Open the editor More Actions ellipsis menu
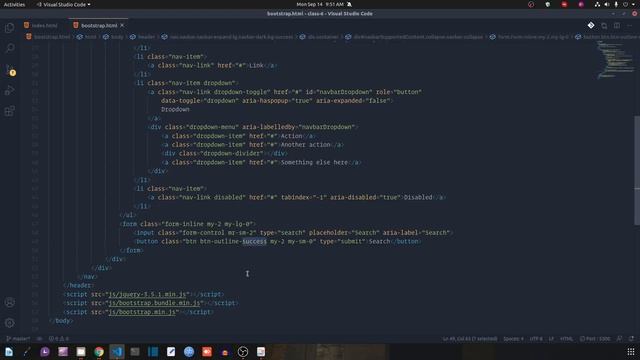 click(630, 26)
